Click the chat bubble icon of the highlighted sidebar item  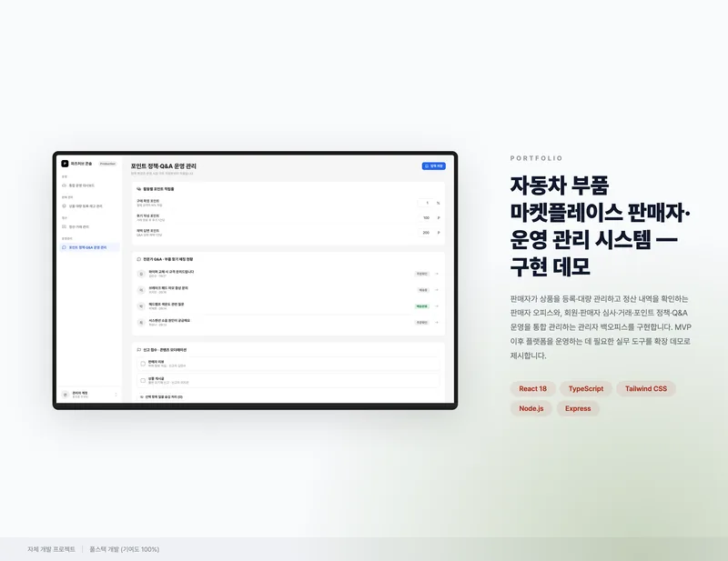(x=64, y=247)
